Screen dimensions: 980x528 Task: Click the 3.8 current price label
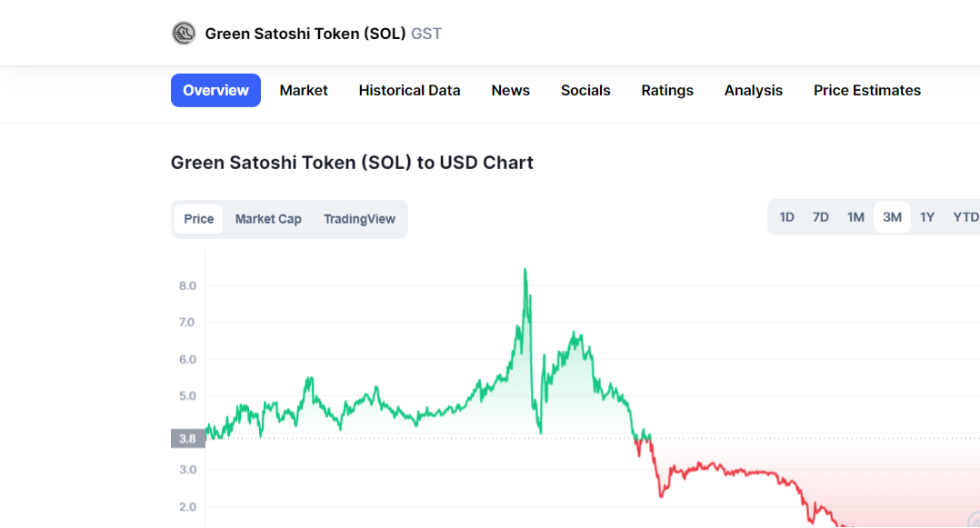click(x=187, y=439)
